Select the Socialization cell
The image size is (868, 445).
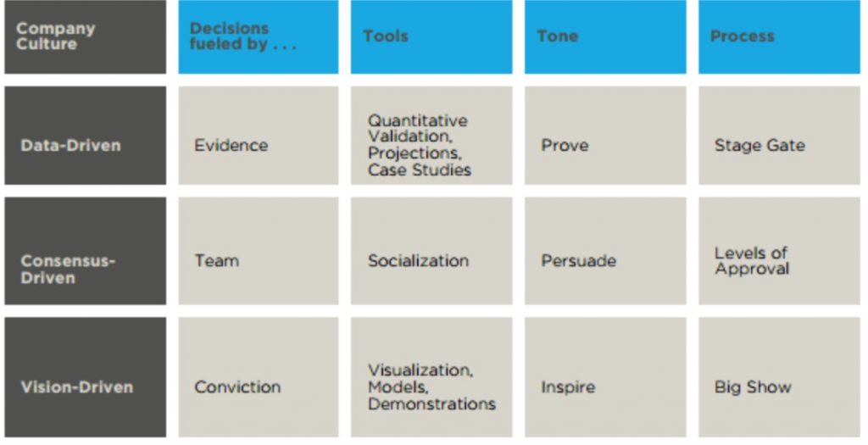(x=431, y=251)
